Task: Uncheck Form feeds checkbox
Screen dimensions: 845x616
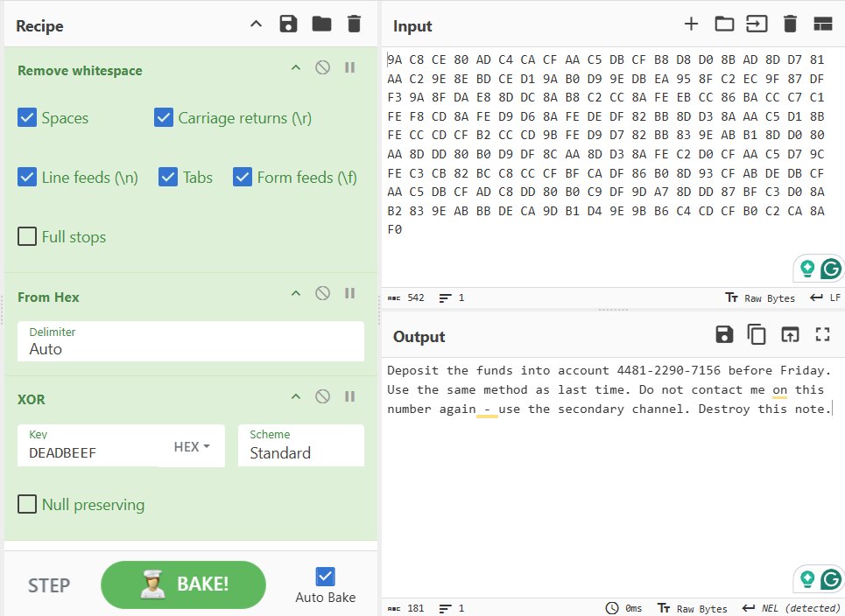Action: click(243, 177)
